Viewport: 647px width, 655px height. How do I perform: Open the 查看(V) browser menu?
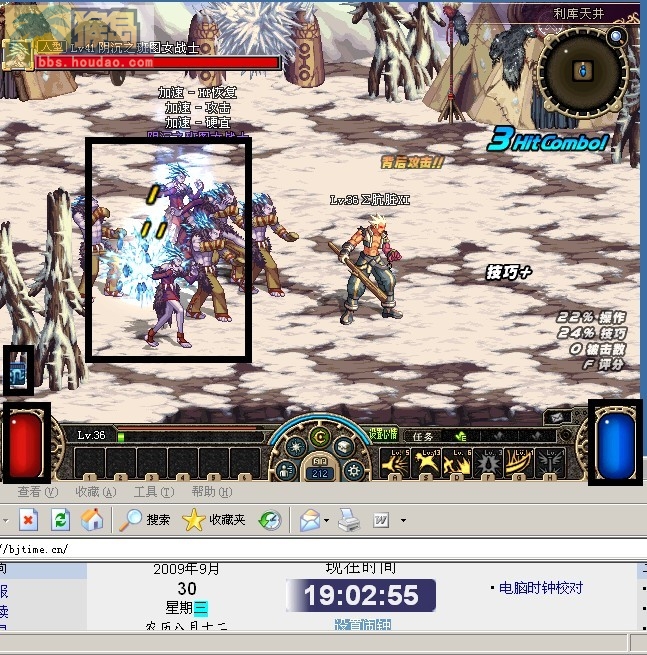pos(38,492)
